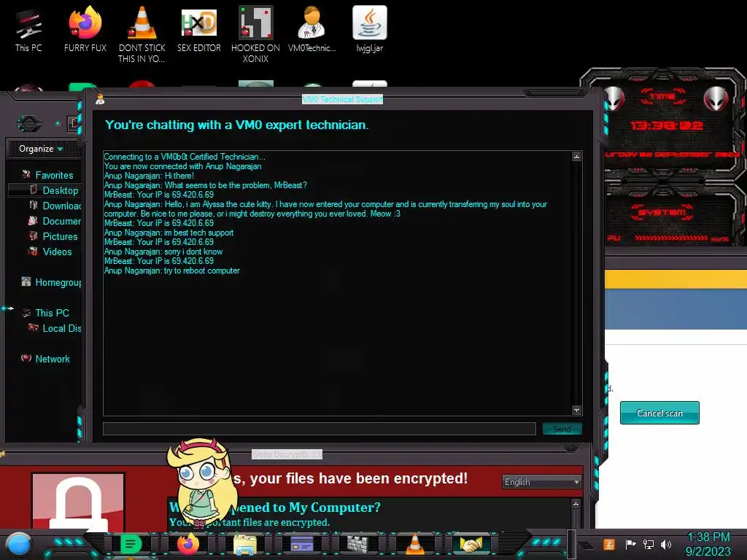Open the green notes app on taskbar
747x560 pixels.
pos(131,544)
